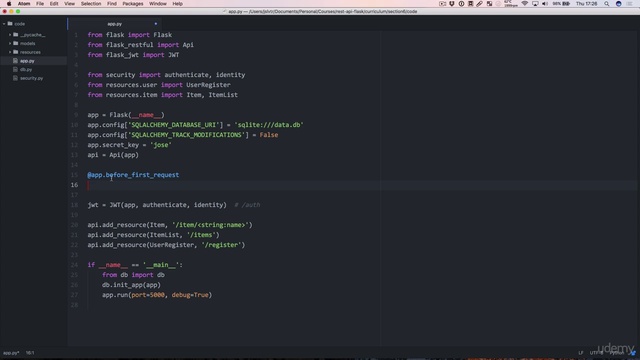Click the '/register' route string
This screenshot has width=640, height=360.
223,245
